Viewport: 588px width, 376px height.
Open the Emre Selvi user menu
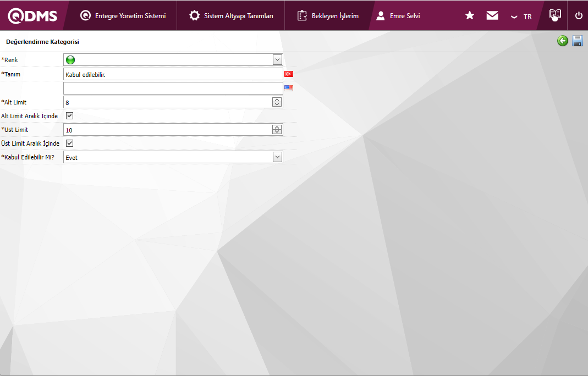point(398,16)
